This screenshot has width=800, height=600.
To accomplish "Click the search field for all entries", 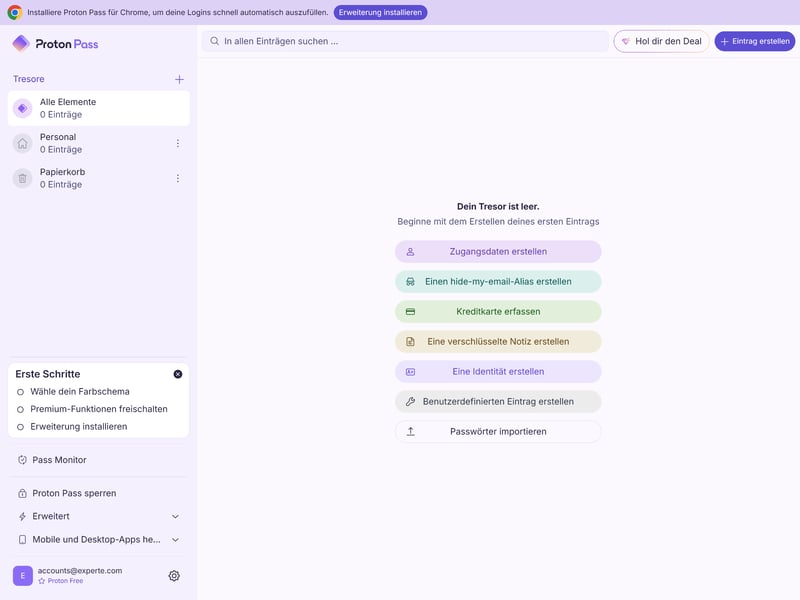I will point(405,41).
